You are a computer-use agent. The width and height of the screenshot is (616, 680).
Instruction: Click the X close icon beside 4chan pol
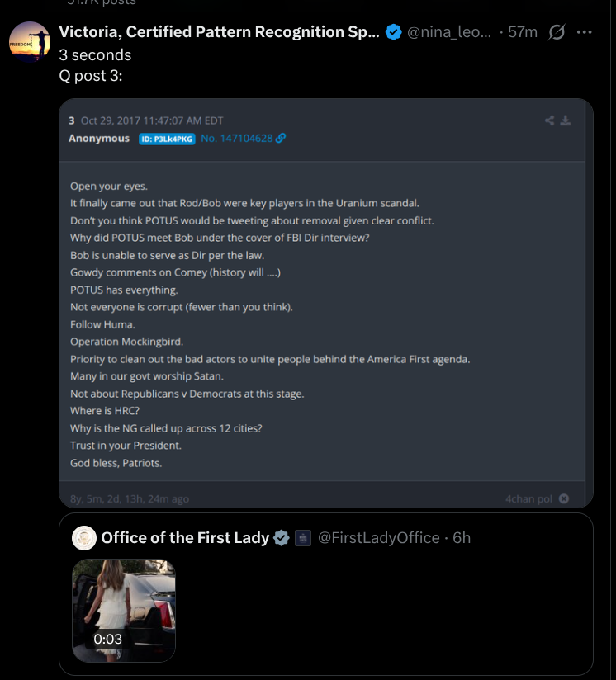(564, 498)
